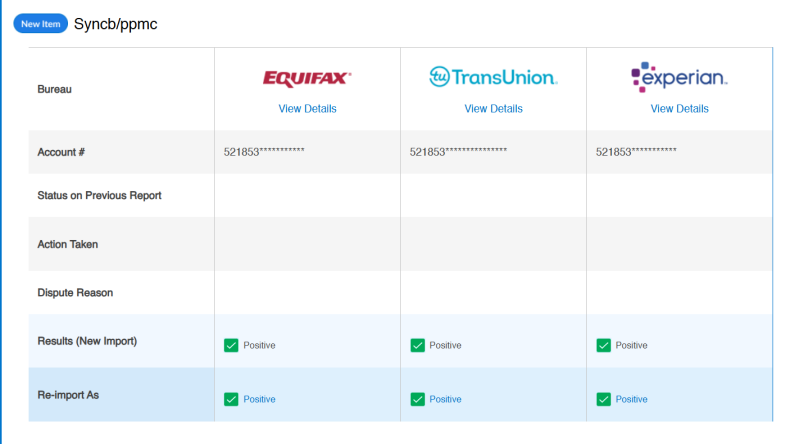This screenshot has width=799, height=444.
Task: Click Status on Previous Report label
Action: click(99, 195)
